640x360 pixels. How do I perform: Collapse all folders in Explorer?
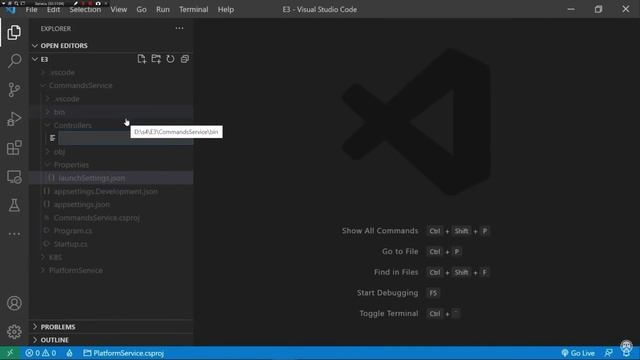[184, 59]
